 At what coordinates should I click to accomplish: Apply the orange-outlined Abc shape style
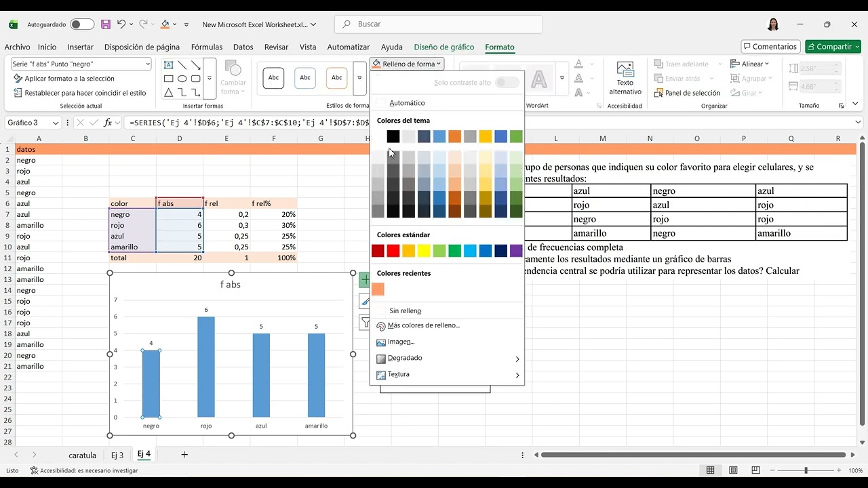pyautogui.click(x=336, y=78)
